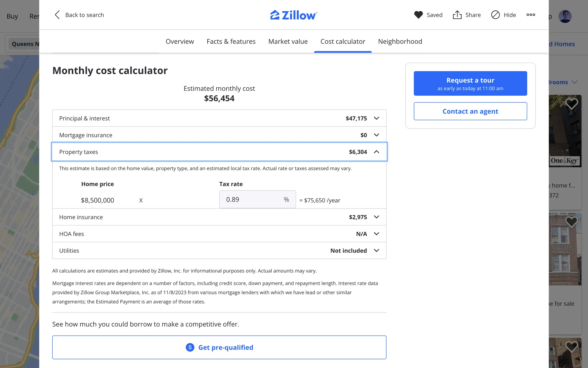The height and width of the screenshot is (368, 588).
Task: Open the Neighborhood tab
Action: coord(400,41)
